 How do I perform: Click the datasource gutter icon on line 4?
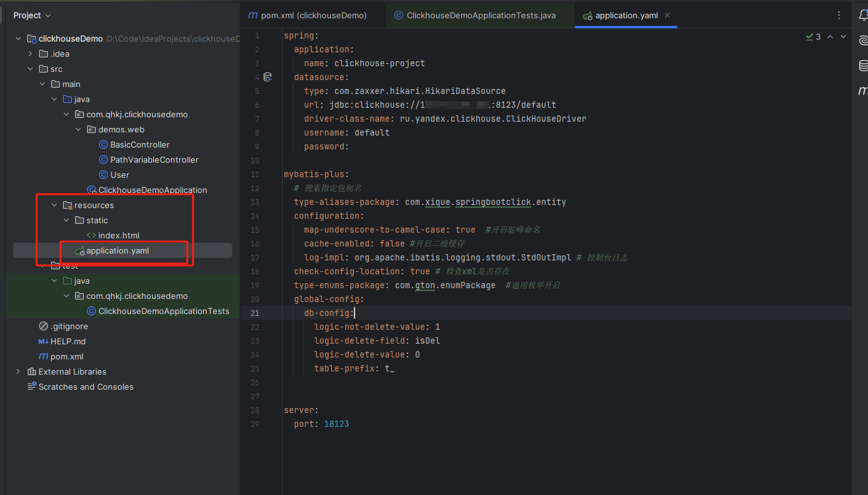267,77
